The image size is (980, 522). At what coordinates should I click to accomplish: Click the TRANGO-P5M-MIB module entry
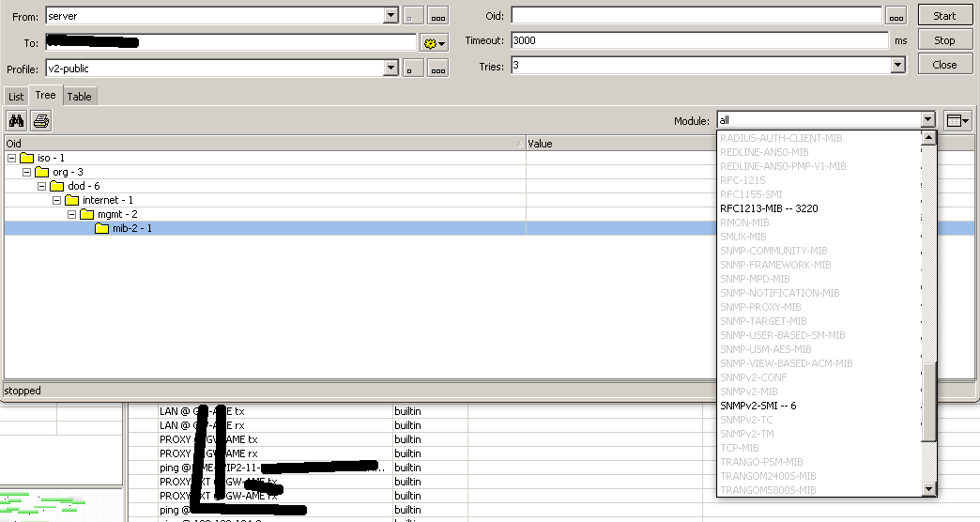(x=761, y=461)
